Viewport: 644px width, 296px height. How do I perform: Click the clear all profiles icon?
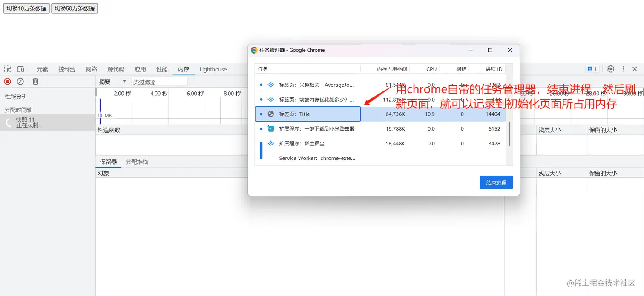pyautogui.click(x=20, y=81)
